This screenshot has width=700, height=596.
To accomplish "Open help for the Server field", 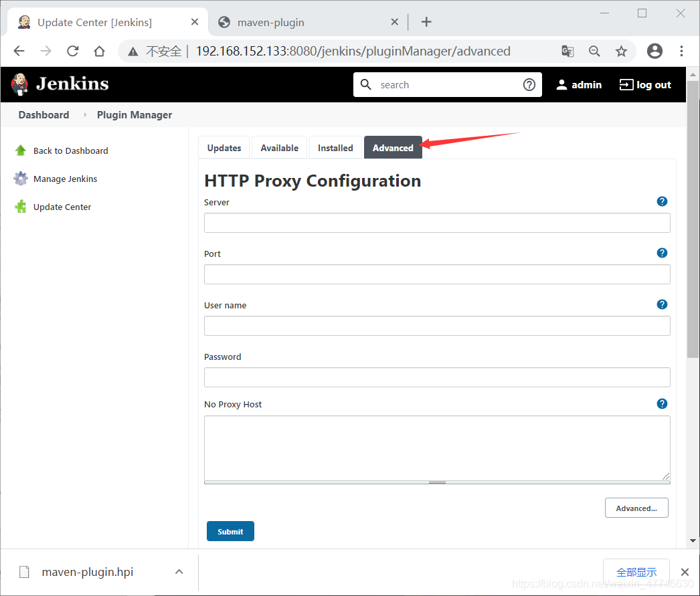I will tap(662, 201).
